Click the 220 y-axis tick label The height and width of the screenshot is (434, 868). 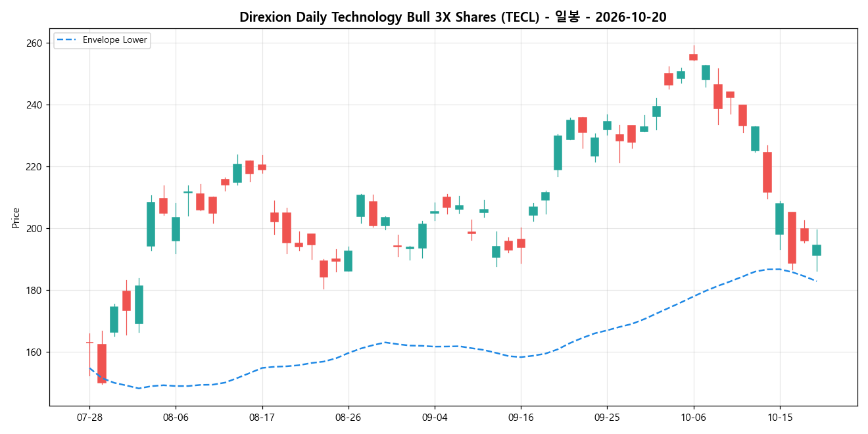34,167
